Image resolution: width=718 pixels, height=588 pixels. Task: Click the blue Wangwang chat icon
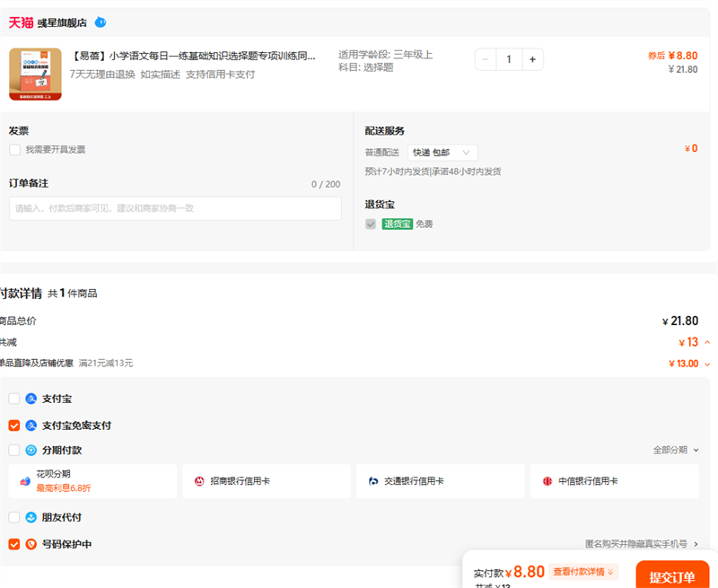(x=101, y=22)
